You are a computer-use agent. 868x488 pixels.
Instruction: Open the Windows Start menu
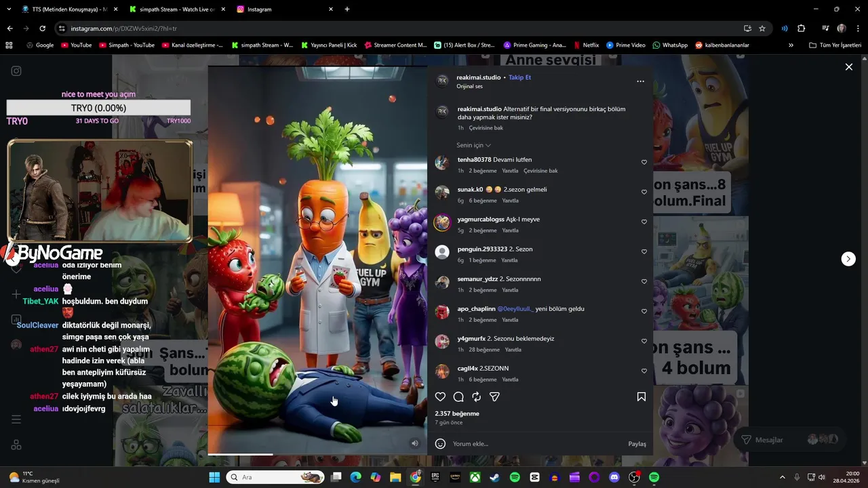point(214,477)
